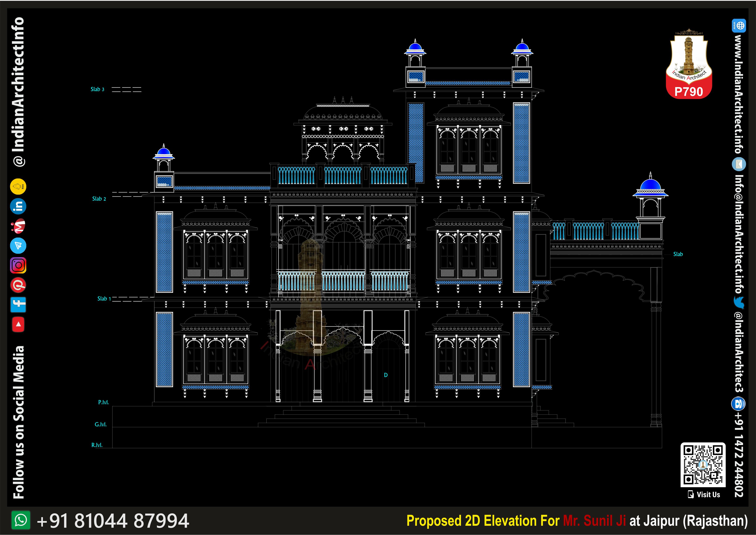Viewport: 756px width, 535px height.
Task: Open the Instagram icon
Action: (18, 265)
